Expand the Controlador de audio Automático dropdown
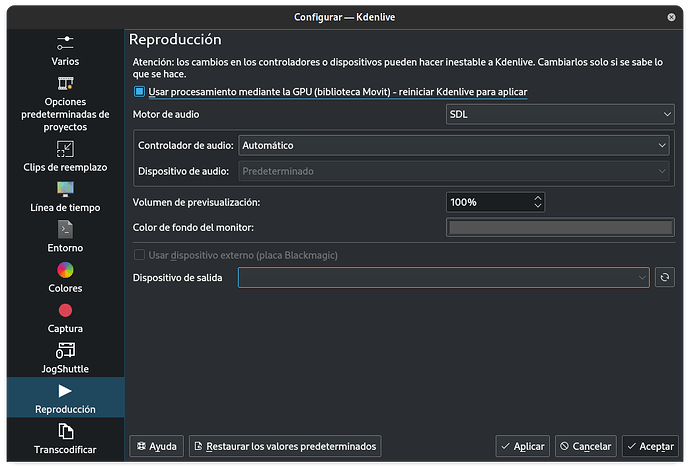Screen dimensions: 690x468 click(454, 145)
